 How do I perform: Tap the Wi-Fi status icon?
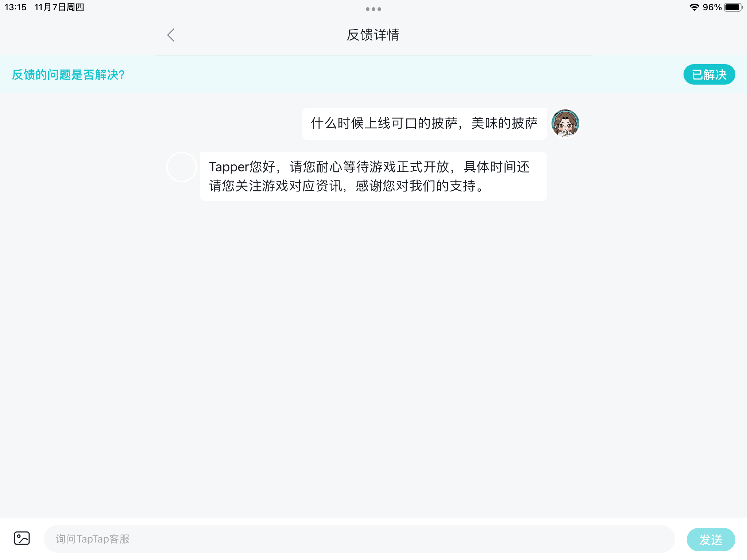point(694,7)
